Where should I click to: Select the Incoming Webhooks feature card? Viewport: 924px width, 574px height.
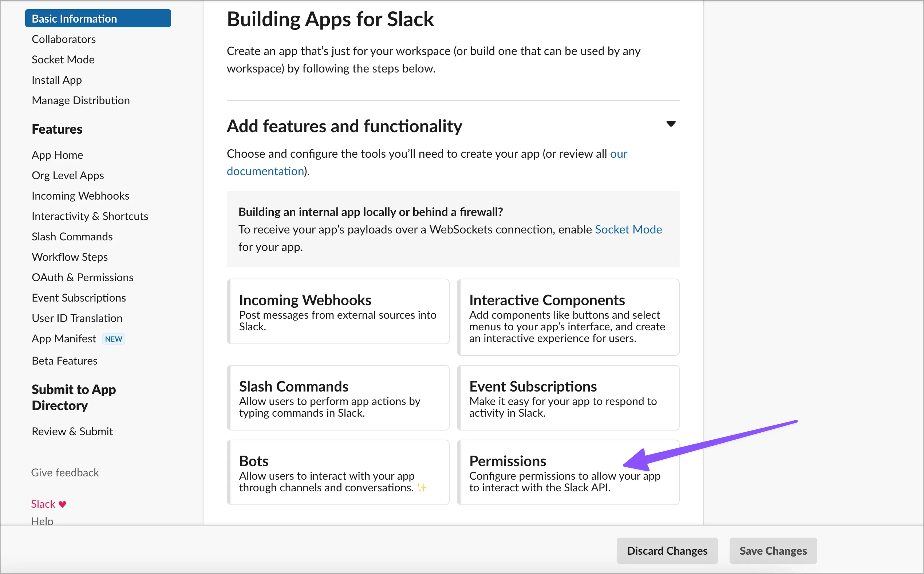pos(338,311)
